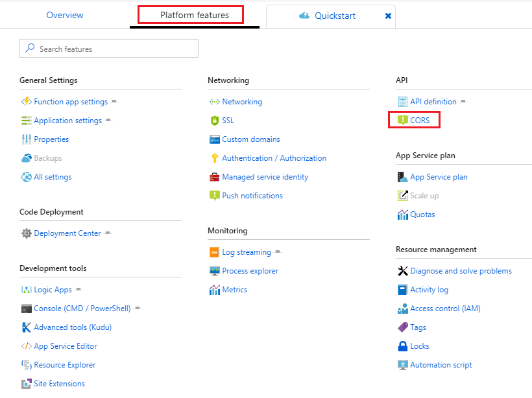Open Diagnose and solve problems
This screenshot has height=398, width=532.
coord(461,271)
